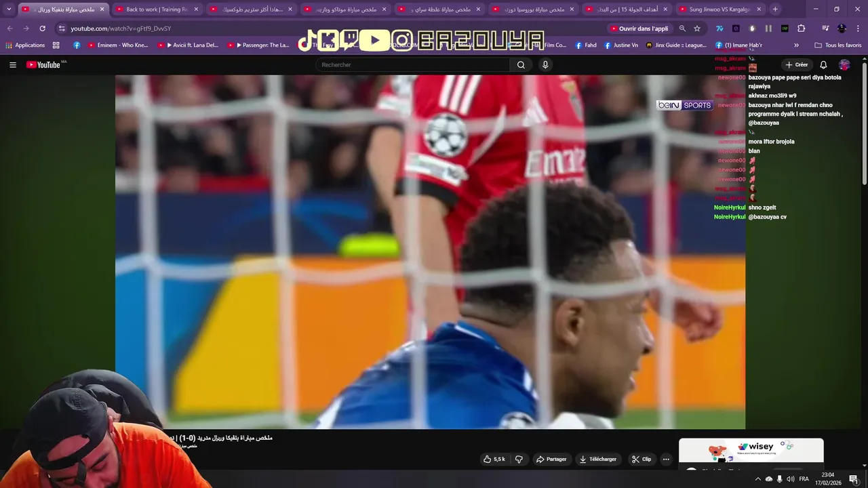
Task: Open the 'Justine Vn' bookmark
Action: [x=620, y=45]
